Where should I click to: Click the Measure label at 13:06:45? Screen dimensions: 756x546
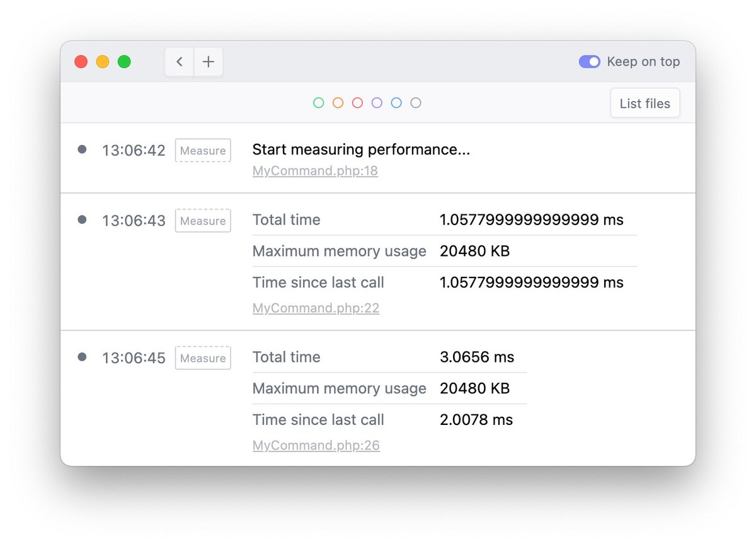tap(203, 358)
